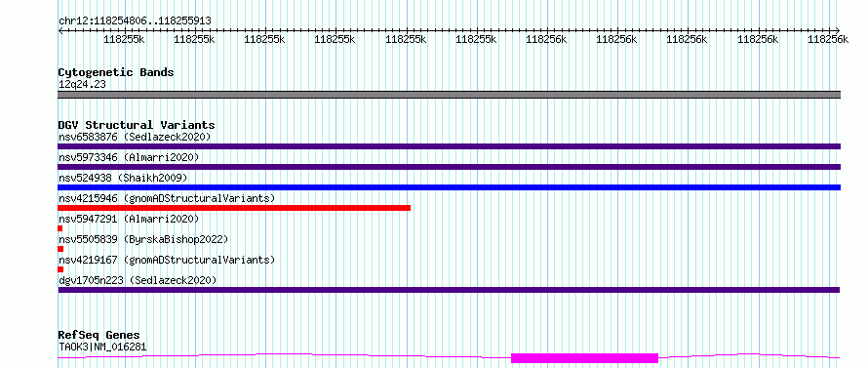This screenshot has width=868, height=368.
Task: Select the small red nsv5947291 variant marker
Action: coord(59,228)
